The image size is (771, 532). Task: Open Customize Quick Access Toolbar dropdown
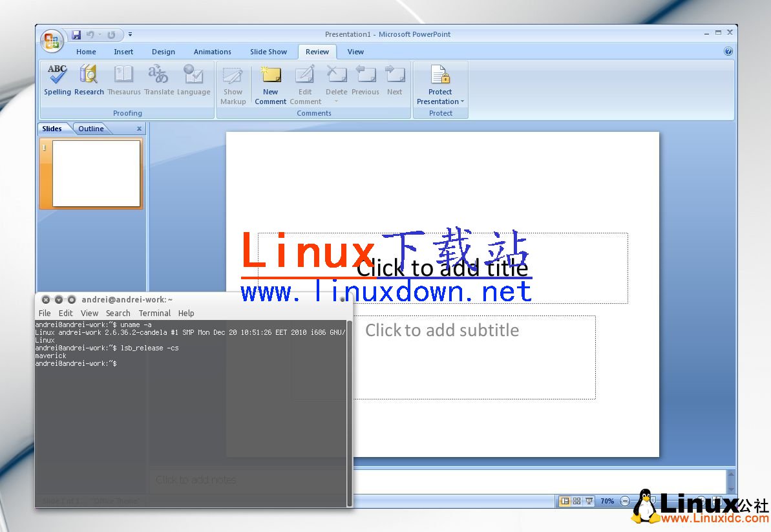pyautogui.click(x=131, y=34)
